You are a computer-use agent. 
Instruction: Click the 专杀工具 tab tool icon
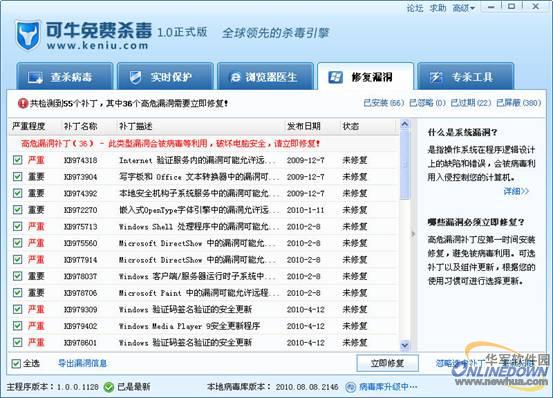[x=436, y=77]
